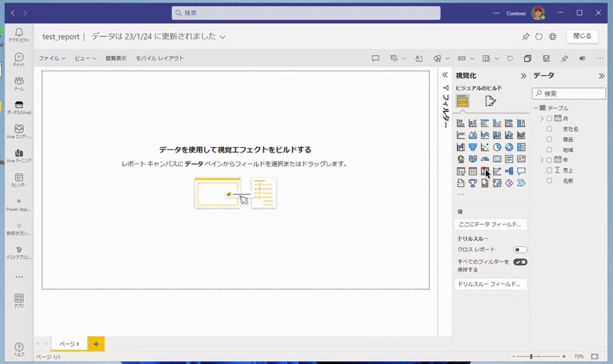Viewport: 613px width, 364px height.
Task: Select the clustered column chart visual
Action: tap(497, 123)
